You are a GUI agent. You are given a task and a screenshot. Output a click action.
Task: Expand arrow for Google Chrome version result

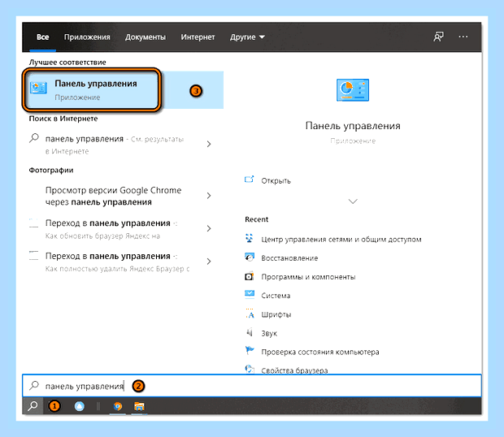pos(209,196)
